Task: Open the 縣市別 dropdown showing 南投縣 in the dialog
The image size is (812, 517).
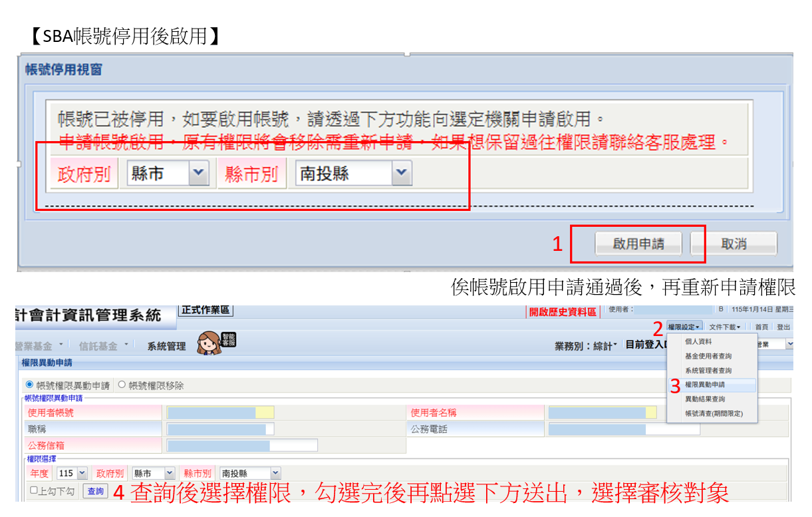Action: tap(400, 174)
